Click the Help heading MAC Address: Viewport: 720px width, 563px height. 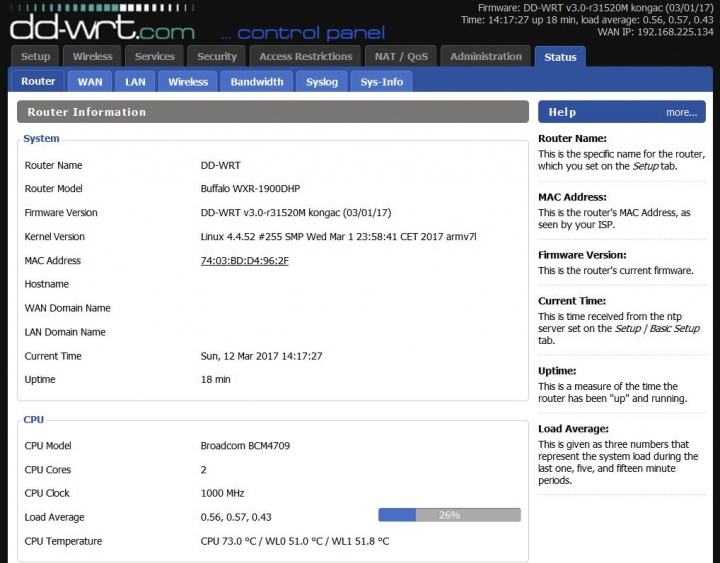point(573,197)
